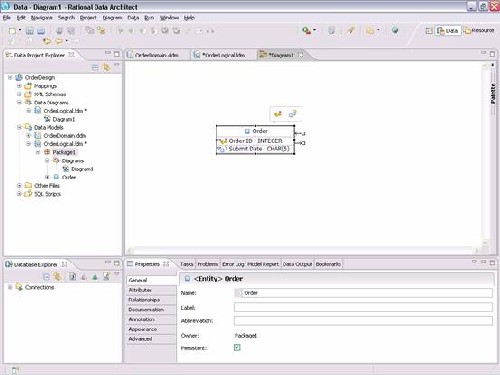Select Package1 in project tree

tap(64, 152)
